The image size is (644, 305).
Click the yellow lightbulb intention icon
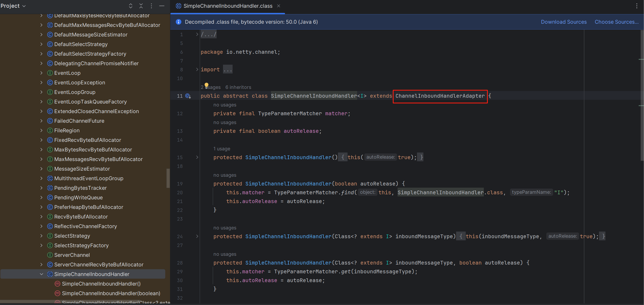tap(207, 85)
